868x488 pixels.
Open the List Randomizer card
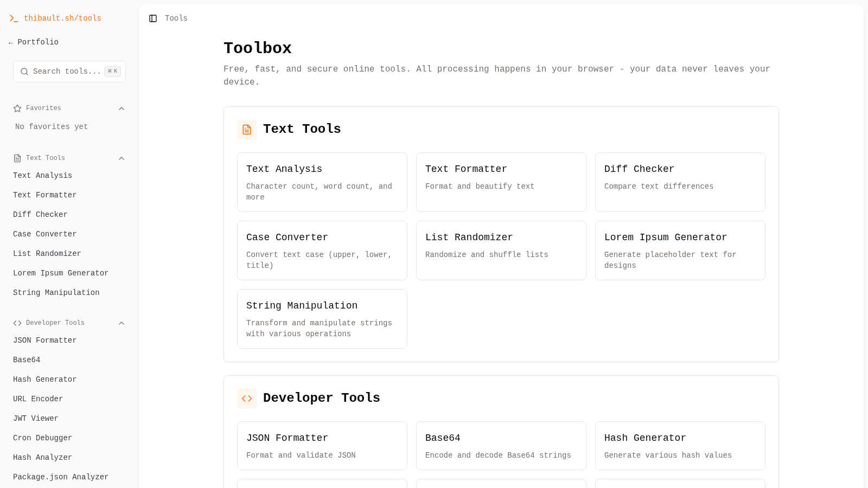[x=501, y=251]
